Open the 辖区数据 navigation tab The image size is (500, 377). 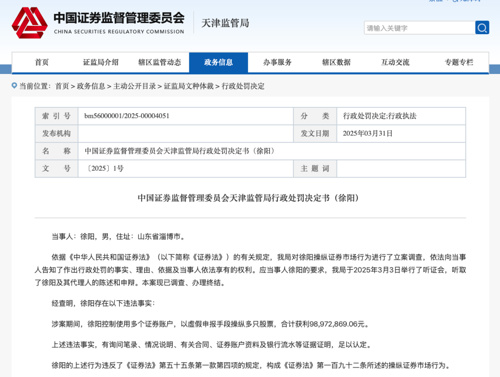coord(336,62)
